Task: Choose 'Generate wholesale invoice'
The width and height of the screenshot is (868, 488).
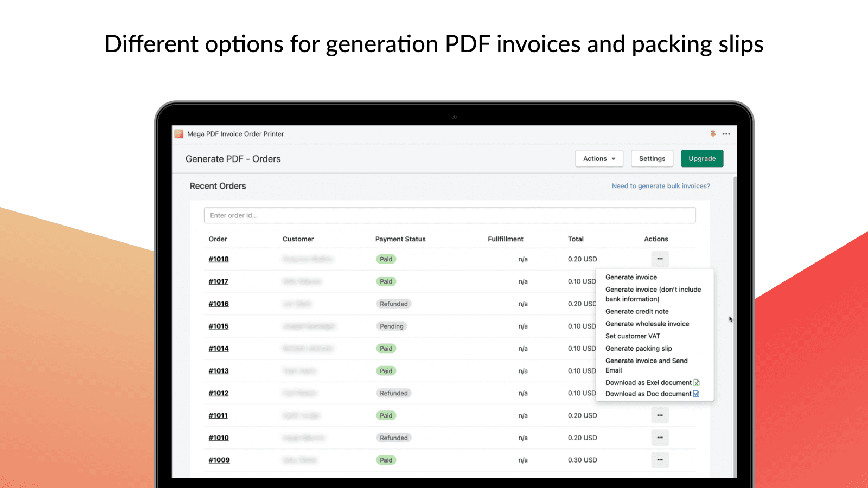Action: tap(647, 323)
